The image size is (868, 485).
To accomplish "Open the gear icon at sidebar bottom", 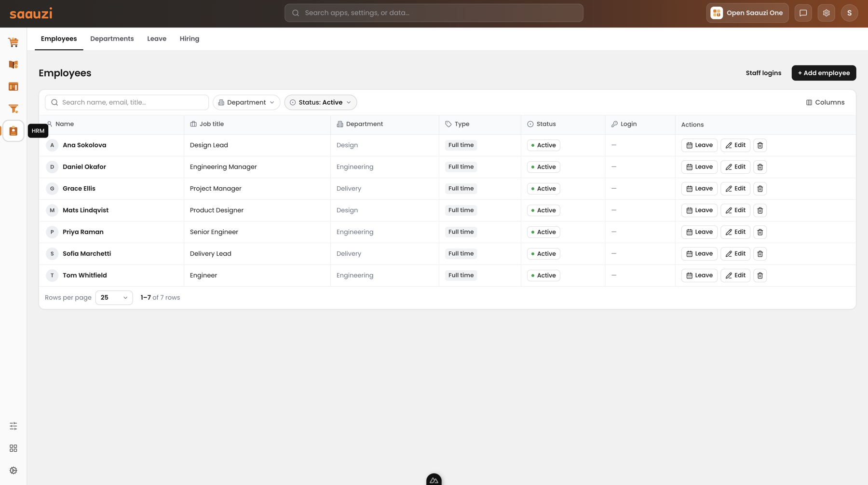I will click(14, 471).
